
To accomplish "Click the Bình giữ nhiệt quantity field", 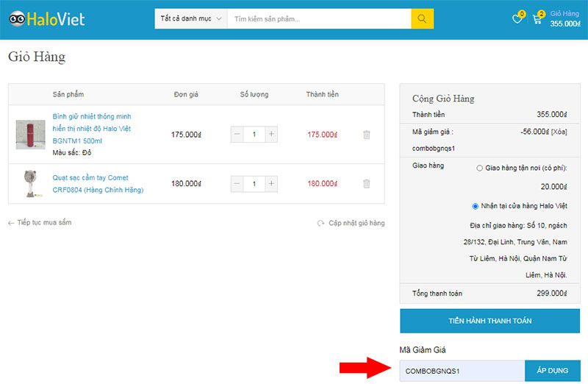I will pyautogui.click(x=254, y=134).
